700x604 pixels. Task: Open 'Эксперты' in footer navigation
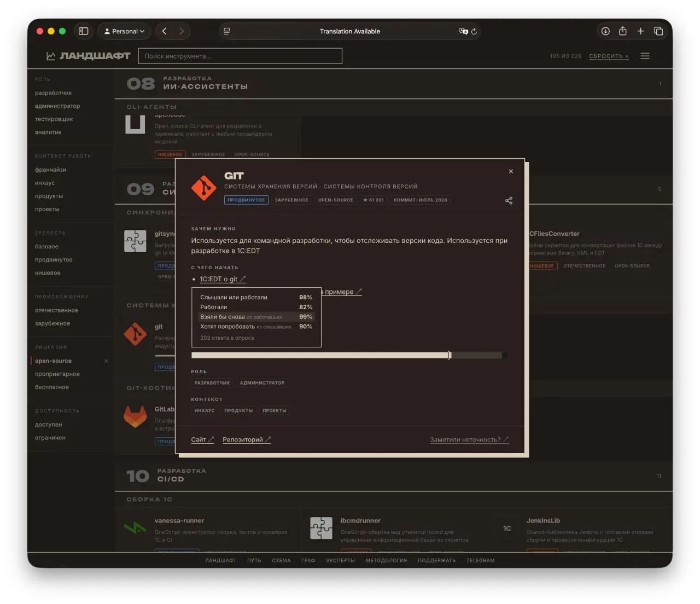point(340,560)
